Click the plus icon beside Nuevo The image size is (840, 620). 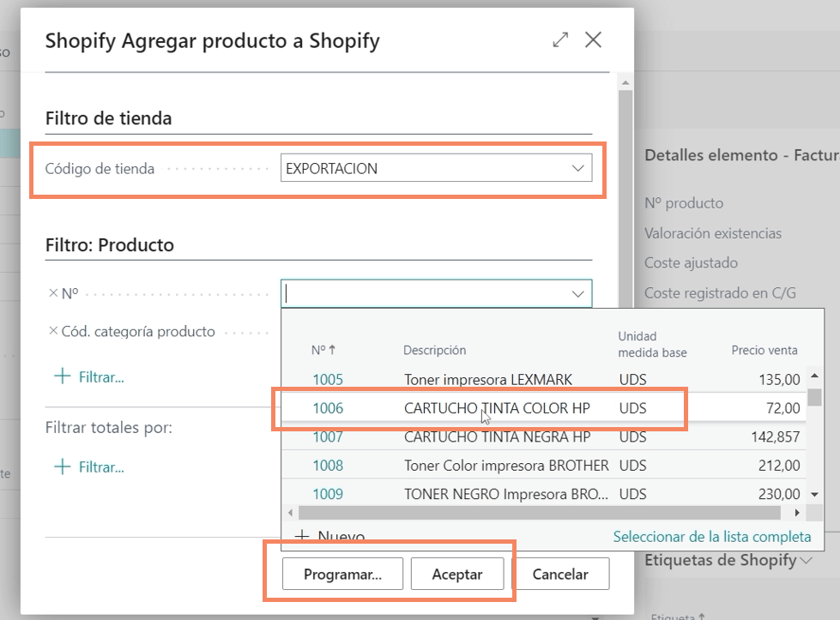pos(302,536)
